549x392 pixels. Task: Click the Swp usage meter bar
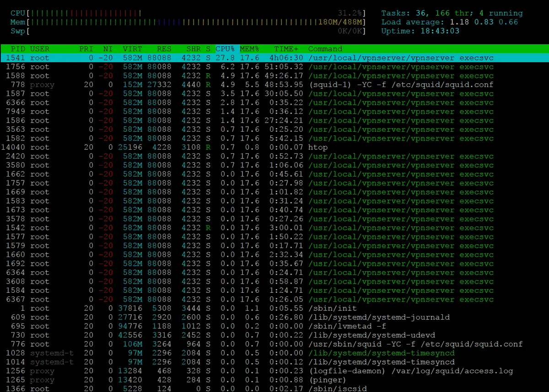tap(189, 31)
